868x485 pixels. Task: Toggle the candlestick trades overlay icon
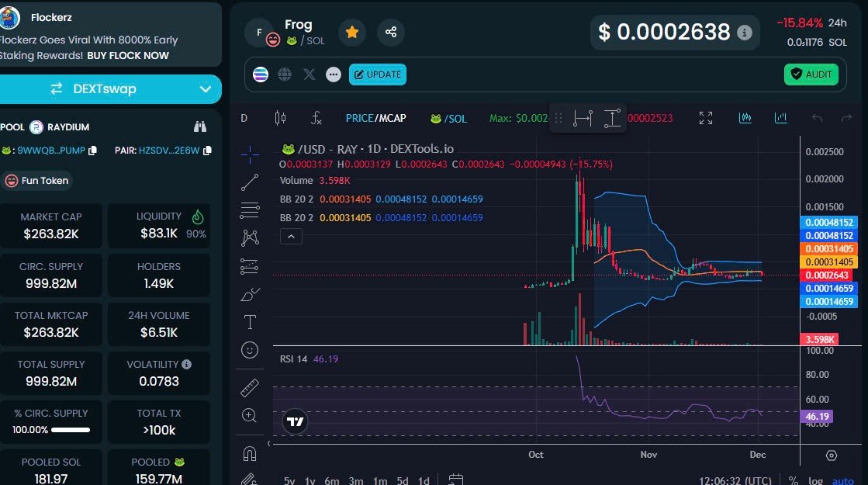[x=745, y=118]
